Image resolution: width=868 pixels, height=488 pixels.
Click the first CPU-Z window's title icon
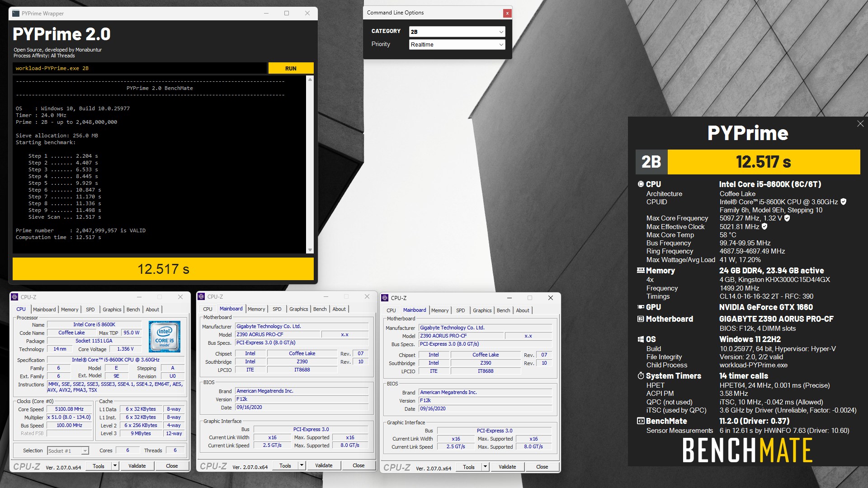(14, 297)
